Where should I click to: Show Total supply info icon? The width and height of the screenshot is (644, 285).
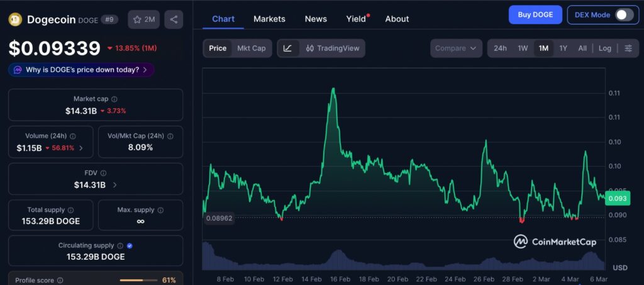(70, 210)
